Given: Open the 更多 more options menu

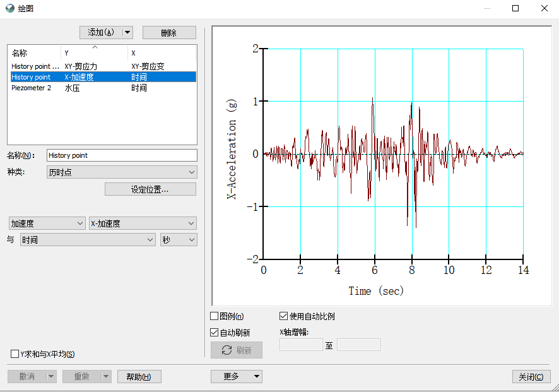Looking at the screenshot, I should pyautogui.click(x=237, y=376).
